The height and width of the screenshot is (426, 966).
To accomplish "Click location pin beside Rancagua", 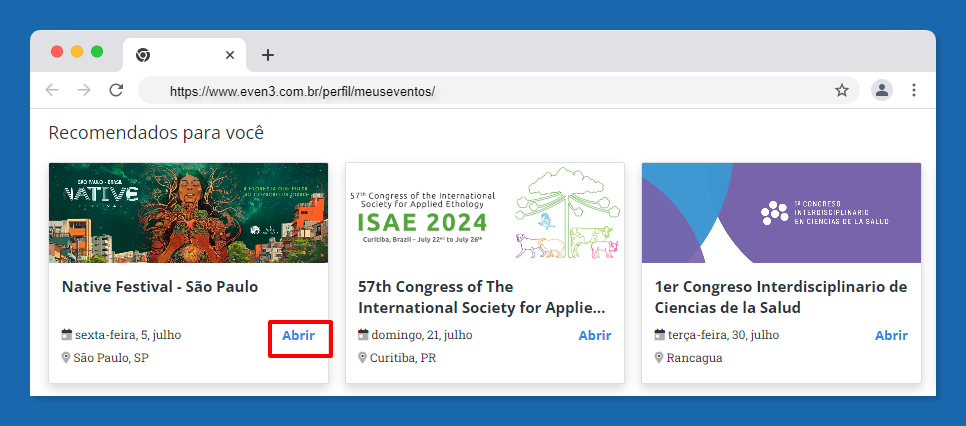I will [659, 358].
